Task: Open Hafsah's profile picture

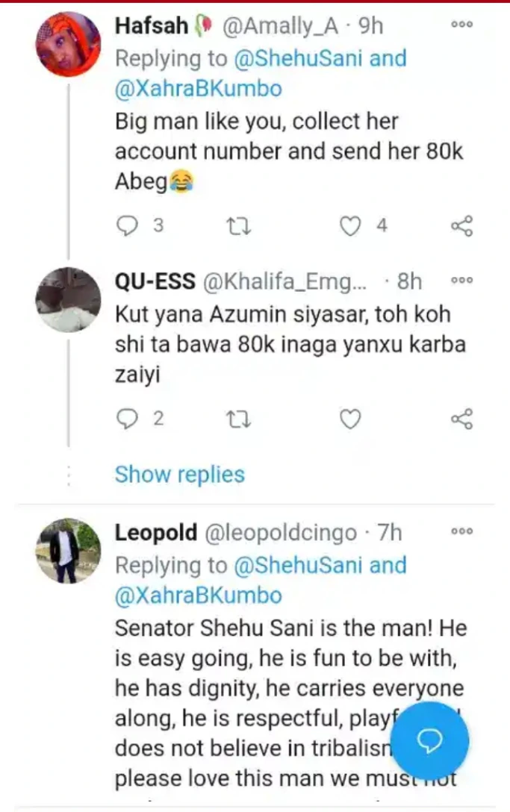Action: pos(68,44)
